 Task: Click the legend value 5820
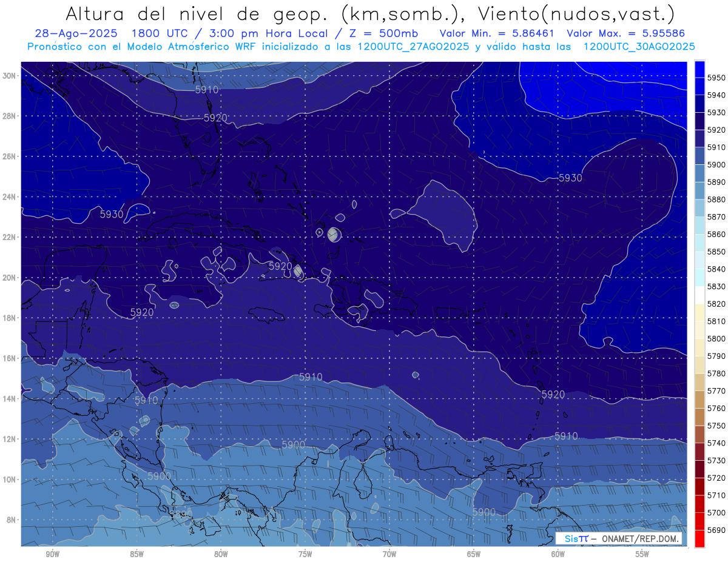(716, 304)
